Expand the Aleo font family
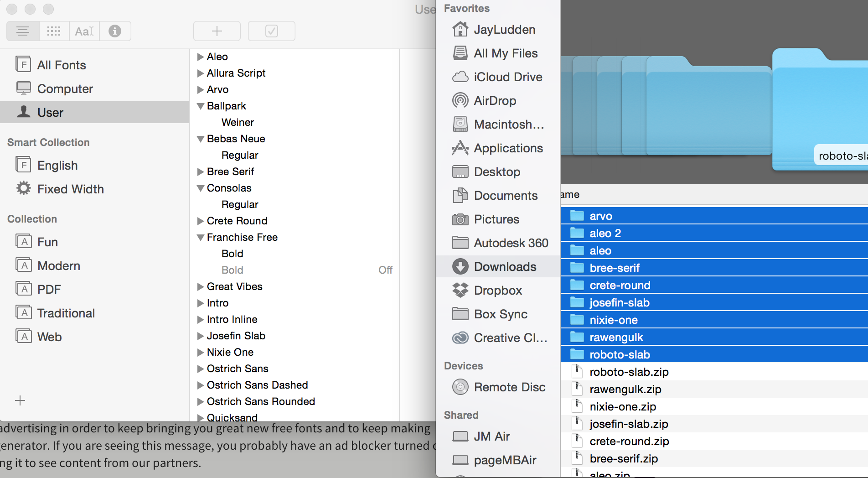This screenshot has height=478, width=868. pyautogui.click(x=200, y=57)
